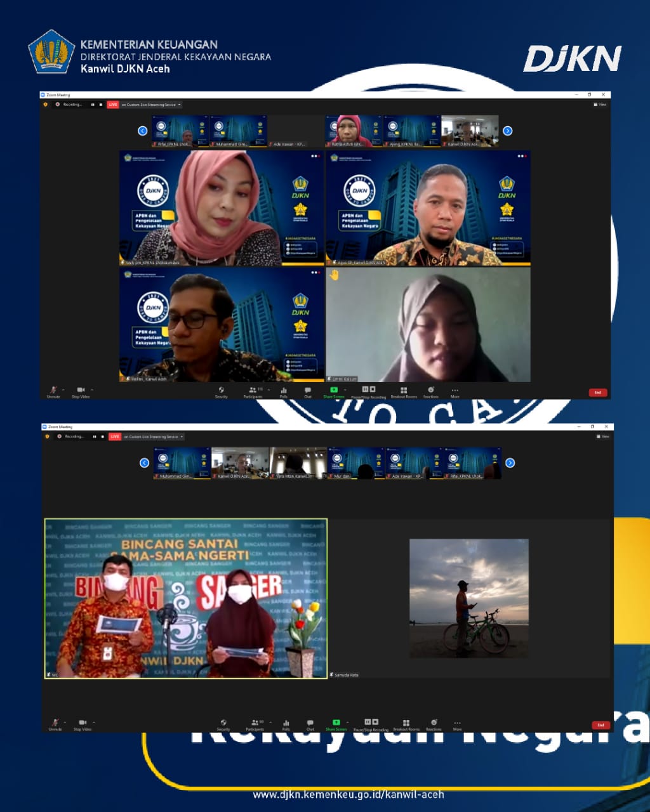Pause the recording in the top window header

click(x=93, y=105)
